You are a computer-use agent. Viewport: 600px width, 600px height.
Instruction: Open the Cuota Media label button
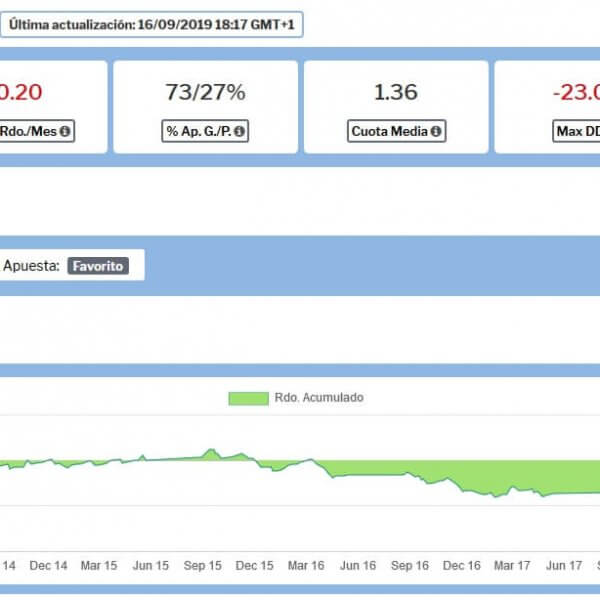[x=396, y=131]
